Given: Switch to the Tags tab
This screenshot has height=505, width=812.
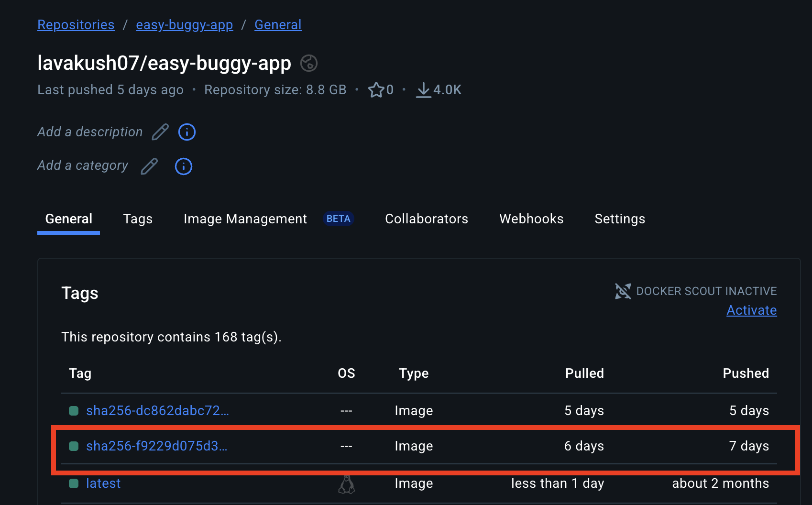Looking at the screenshot, I should [x=138, y=219].
